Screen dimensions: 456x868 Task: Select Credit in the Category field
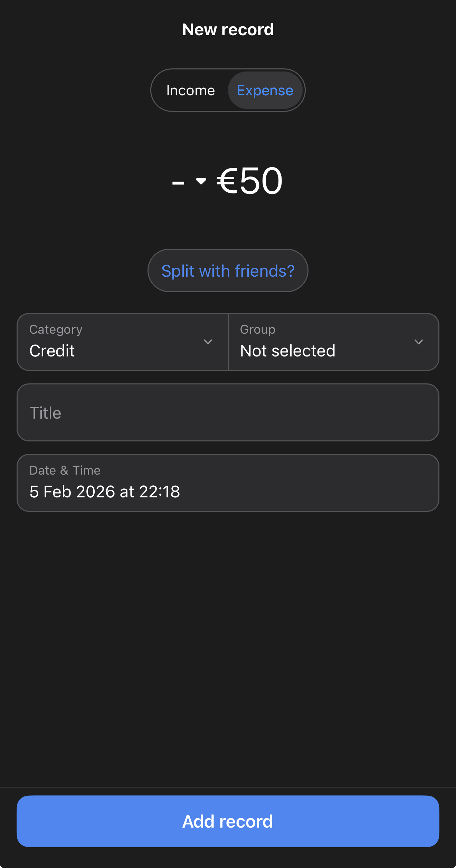52,351
